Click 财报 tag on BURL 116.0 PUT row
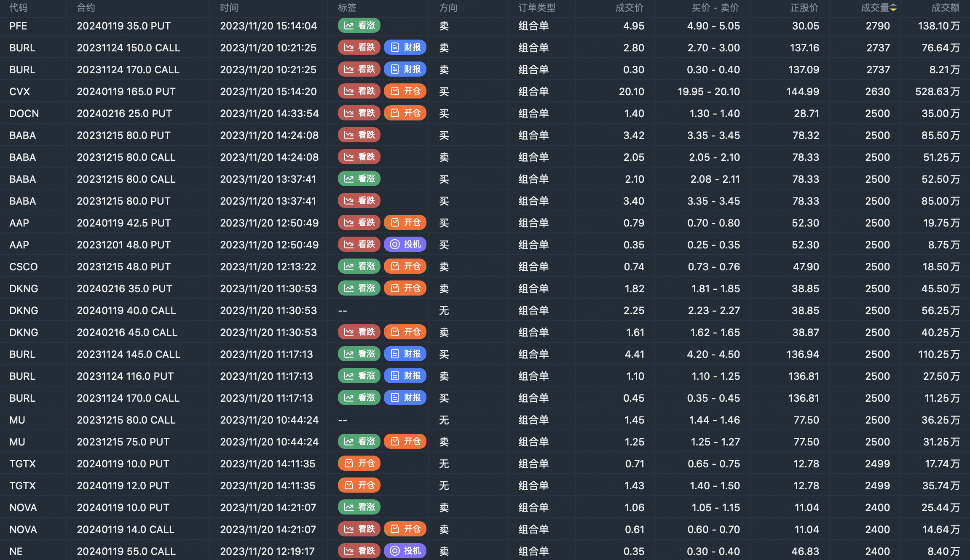The height and width of the screenshot is (560, 970). click(x=405, y=376)
